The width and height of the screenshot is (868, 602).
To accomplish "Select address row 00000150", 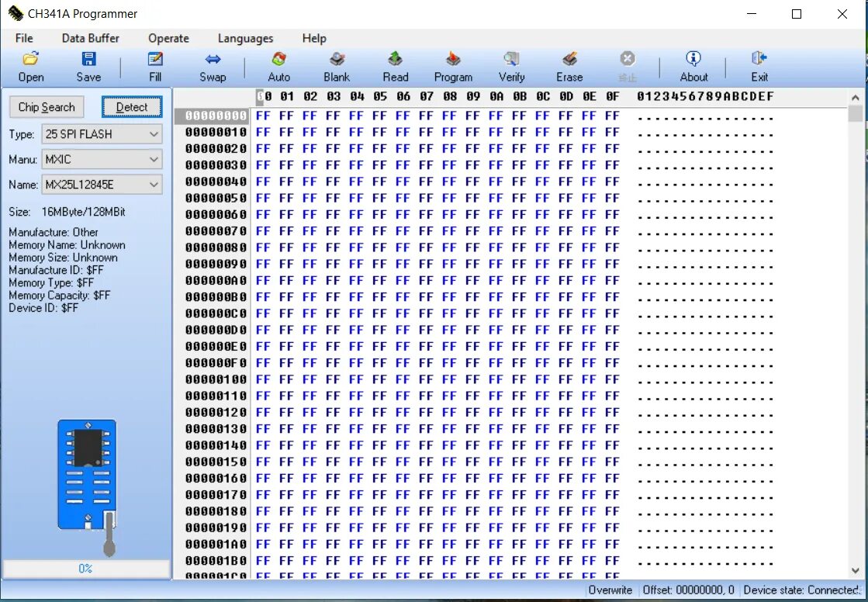I will coord(216,462).
